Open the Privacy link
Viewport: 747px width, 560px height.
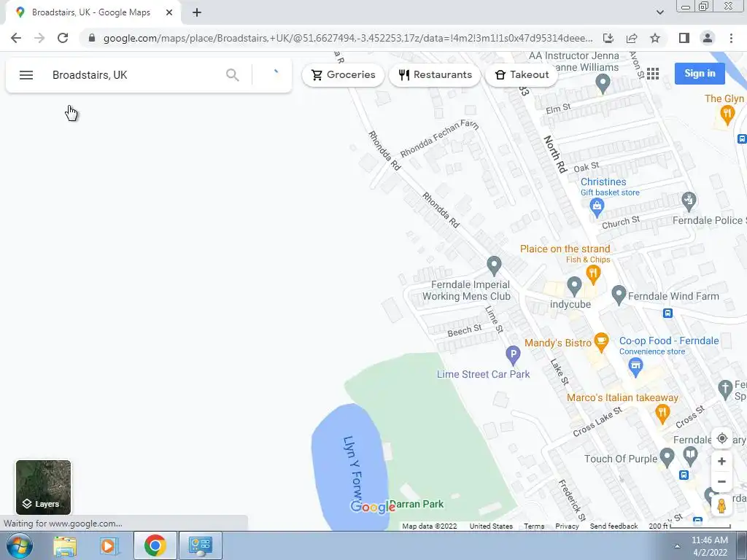pyautogui.click(x=567, y=526)
